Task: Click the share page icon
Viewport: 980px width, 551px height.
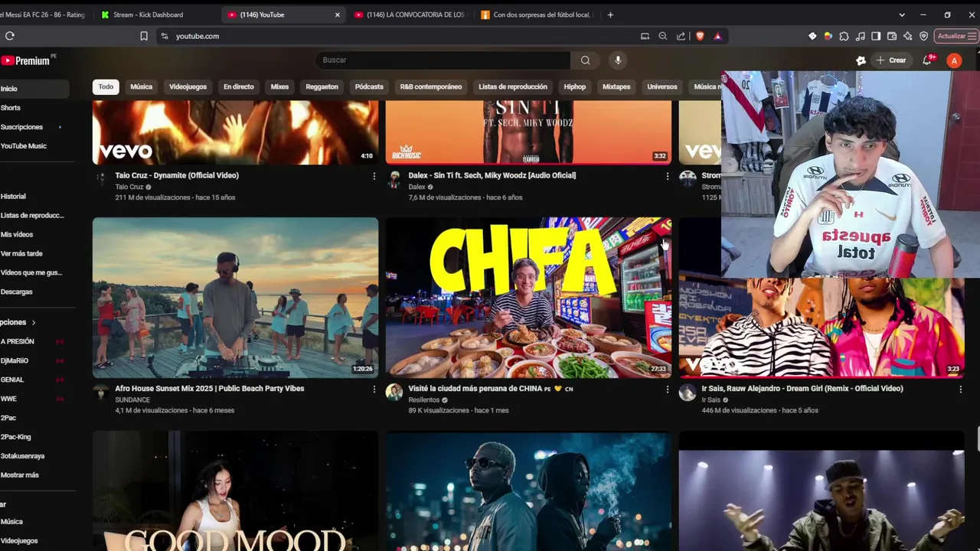Action: 681,36
